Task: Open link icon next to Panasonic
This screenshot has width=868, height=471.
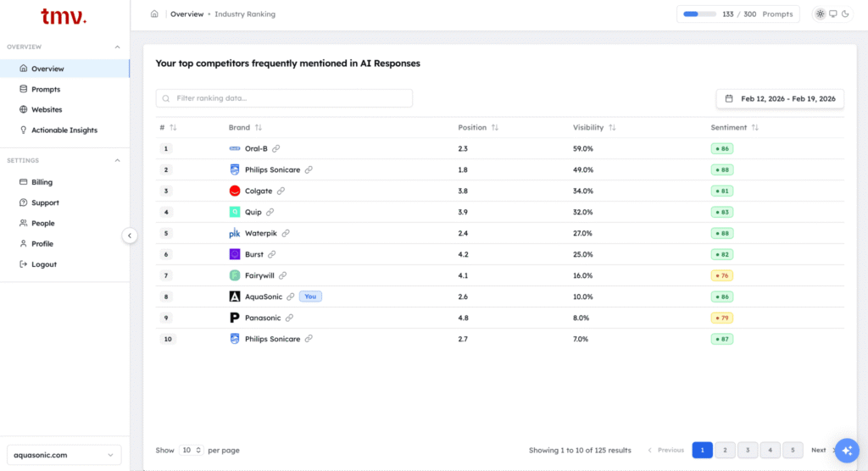Action: click(290, 318)
